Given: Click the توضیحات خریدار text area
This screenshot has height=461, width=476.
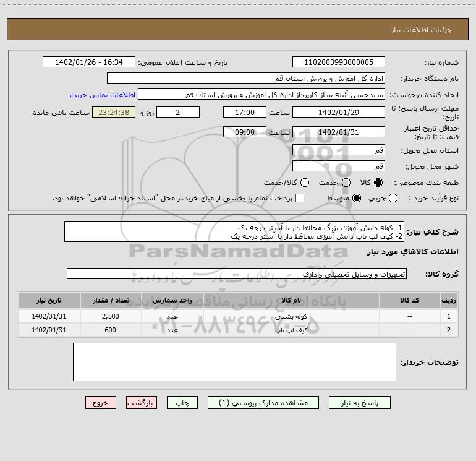Looking at the screenshot, I should (x=235, y=361).
